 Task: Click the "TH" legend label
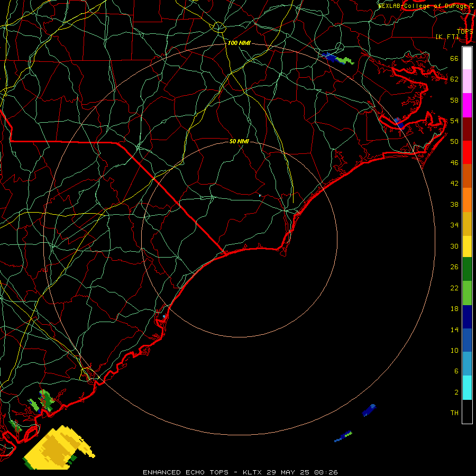pos(454,413)
